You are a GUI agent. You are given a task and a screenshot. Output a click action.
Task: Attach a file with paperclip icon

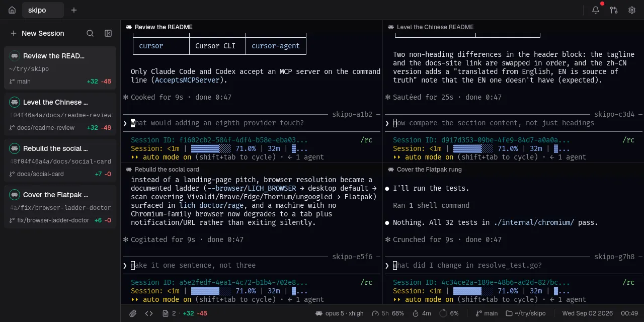pyautogui.click(x=133, y=313)
